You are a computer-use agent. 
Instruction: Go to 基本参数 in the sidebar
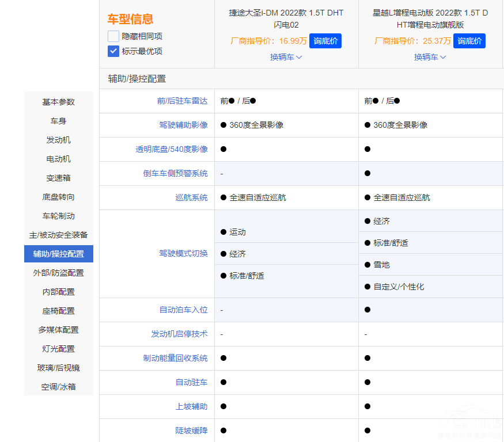(x=58, y=102)
